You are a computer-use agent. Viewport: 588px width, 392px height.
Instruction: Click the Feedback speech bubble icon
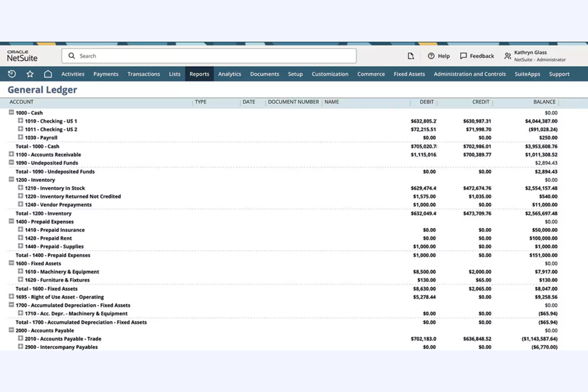[x=464, y=56]
